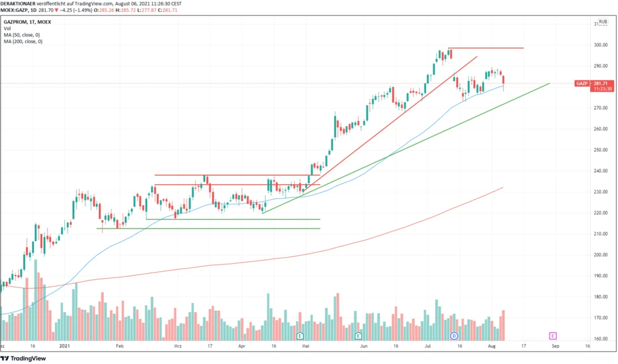Select the MA (200, close, 0) indicator legend

coord(24,42)
